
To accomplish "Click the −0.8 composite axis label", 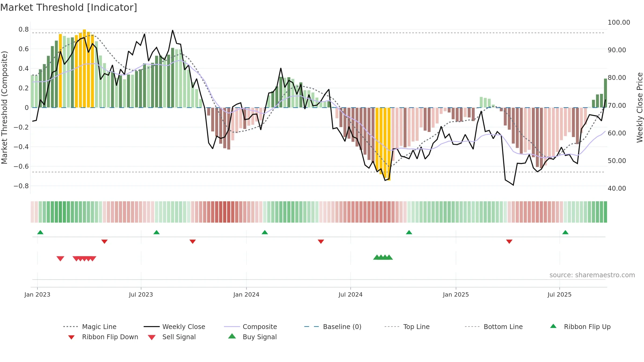I will tap(21, 186).
